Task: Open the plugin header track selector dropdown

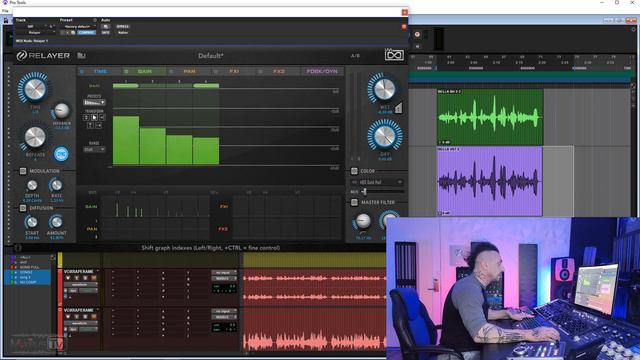Action: (x=31, y=27)
